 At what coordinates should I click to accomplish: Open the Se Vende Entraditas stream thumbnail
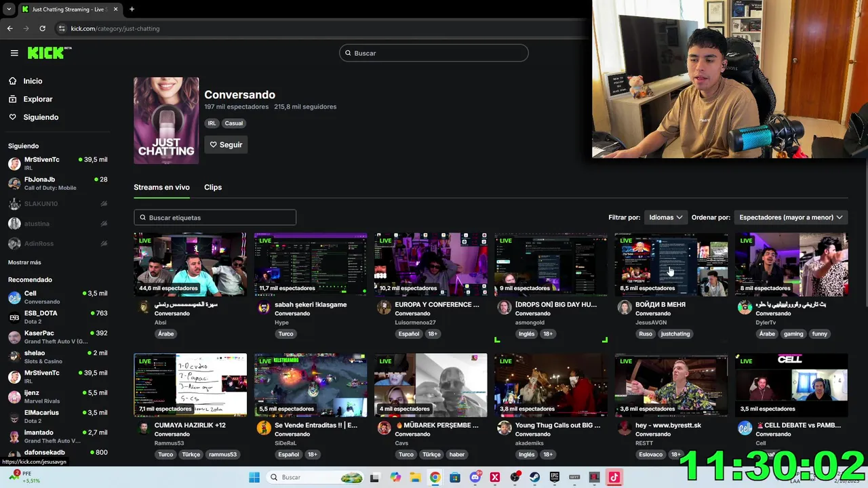(311, 385)
